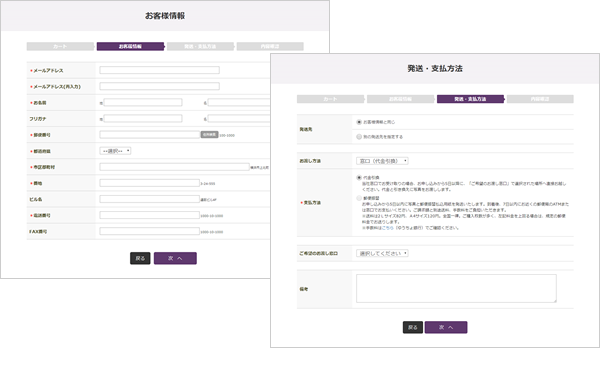Focus the メールアドレス input field

[160, 70]
